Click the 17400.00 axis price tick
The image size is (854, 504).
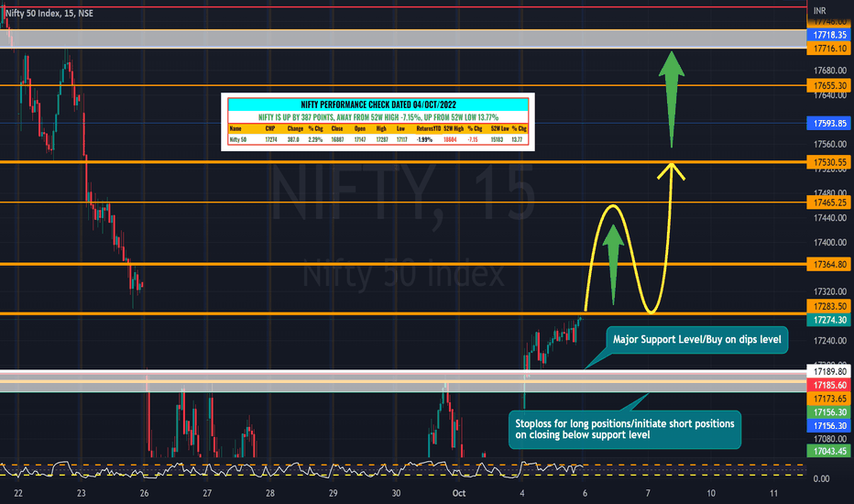coord(829,243)
